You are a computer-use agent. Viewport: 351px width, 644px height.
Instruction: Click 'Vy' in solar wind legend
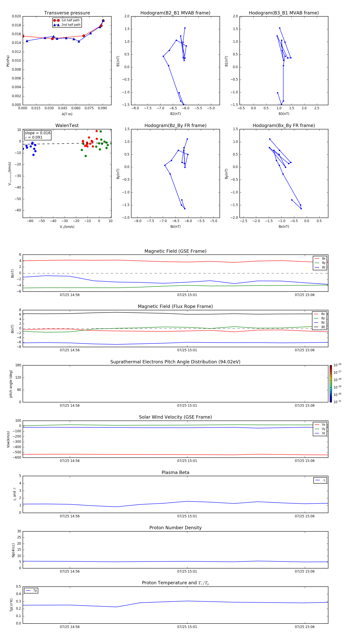coord(324,429)
